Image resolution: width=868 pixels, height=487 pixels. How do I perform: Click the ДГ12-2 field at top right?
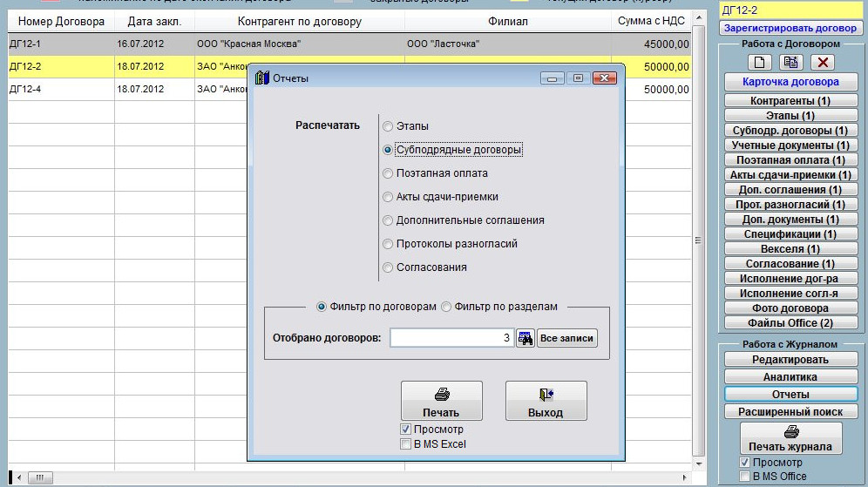(790, 10)
